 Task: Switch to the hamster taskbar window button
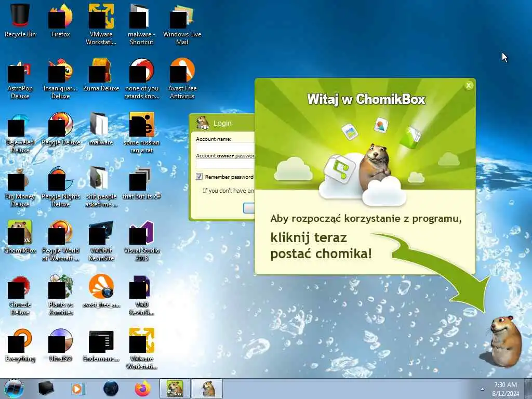[207, 389]
